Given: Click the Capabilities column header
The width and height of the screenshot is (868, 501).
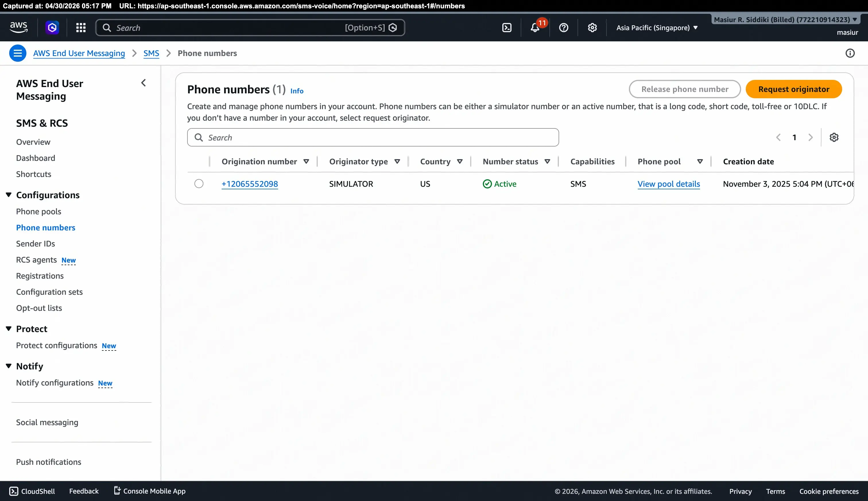Looking at the screenshot, I should 592,161.
